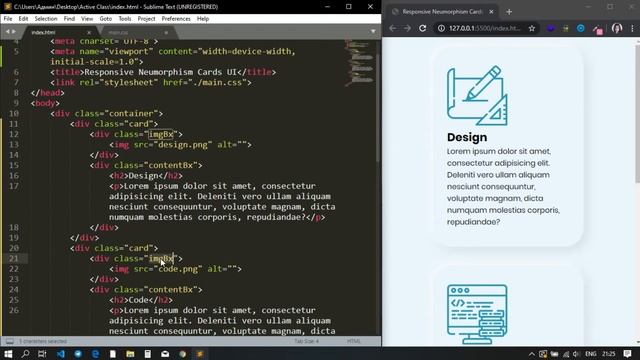The height and width of the screenshot is (360, 640).
Task: Click the Sublime Text taskbar icon
Action: (200, 354)
